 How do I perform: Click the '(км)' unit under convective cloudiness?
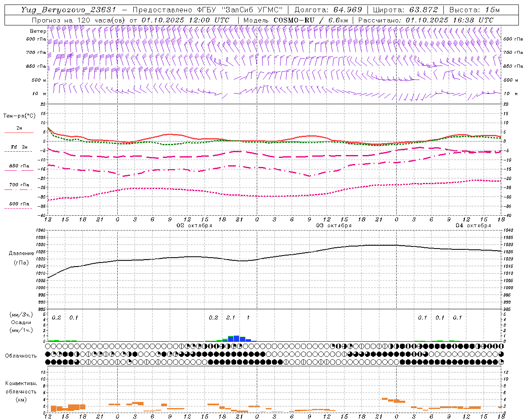(x=21, y=399)
